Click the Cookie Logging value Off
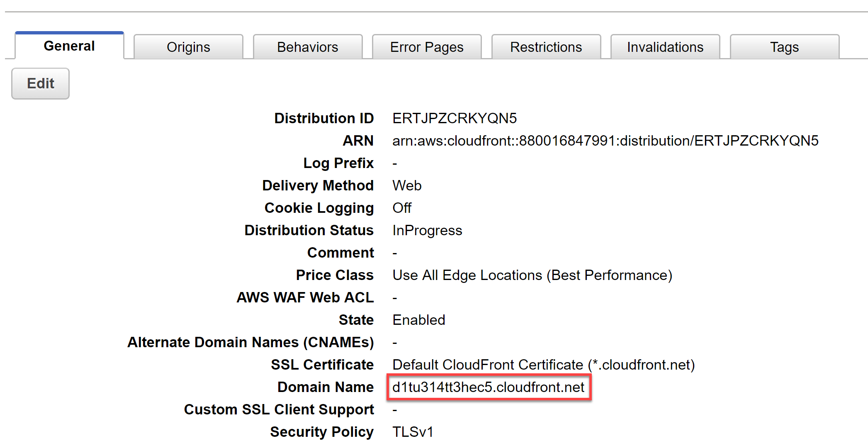This screenshot has height=448, width=868. [402, 208]
